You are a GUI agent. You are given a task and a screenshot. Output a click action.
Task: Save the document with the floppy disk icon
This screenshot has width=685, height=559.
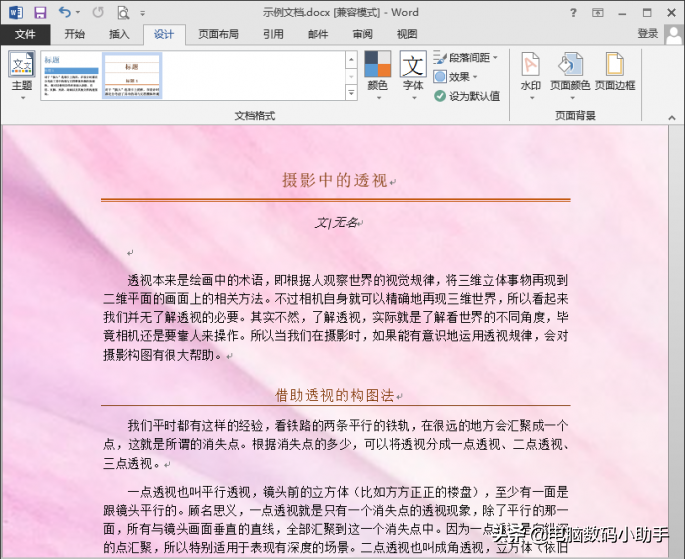[40, 13]
